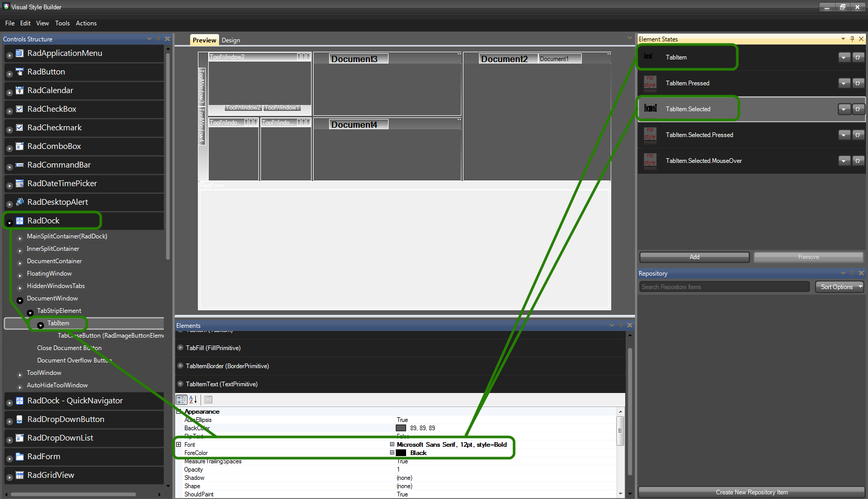Click the RadDateTimePicker control icon

coord(20,184)
